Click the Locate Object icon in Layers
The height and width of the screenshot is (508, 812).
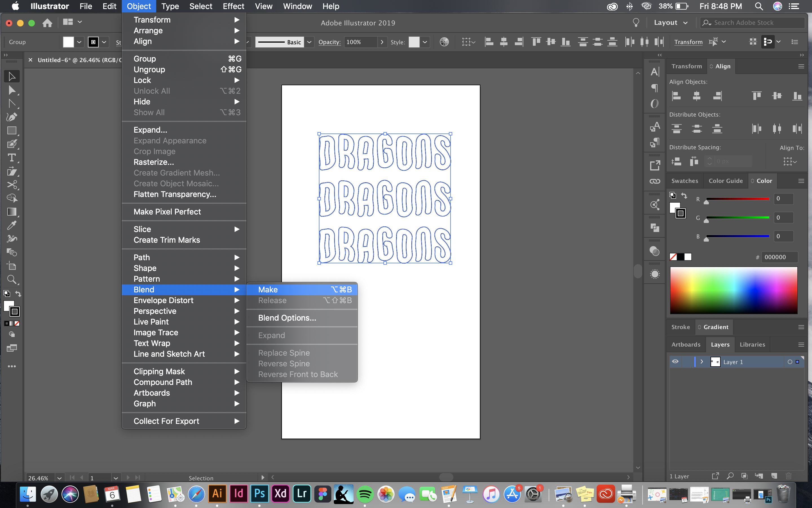click(x=730, y=476)
